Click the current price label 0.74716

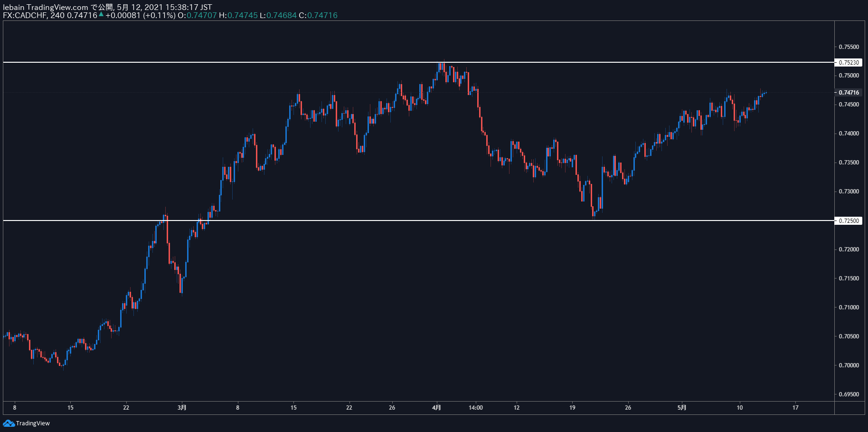click(x=848, y=92)
